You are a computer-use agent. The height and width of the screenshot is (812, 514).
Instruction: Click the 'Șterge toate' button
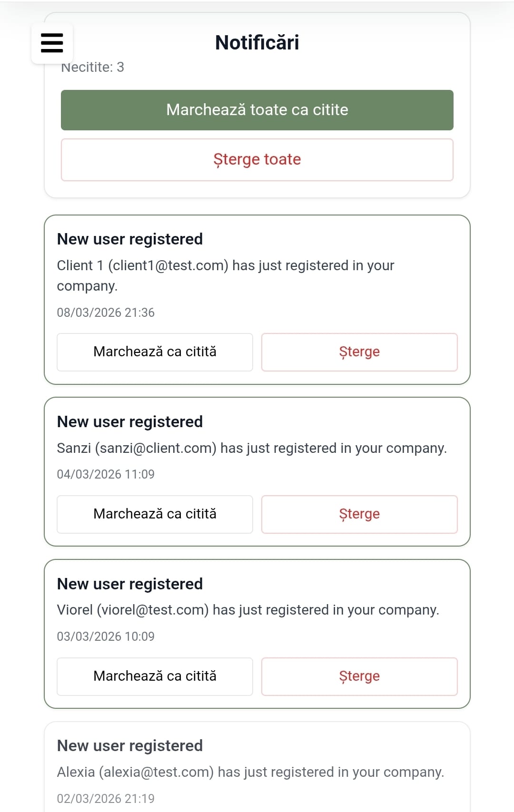coord(257,160)
